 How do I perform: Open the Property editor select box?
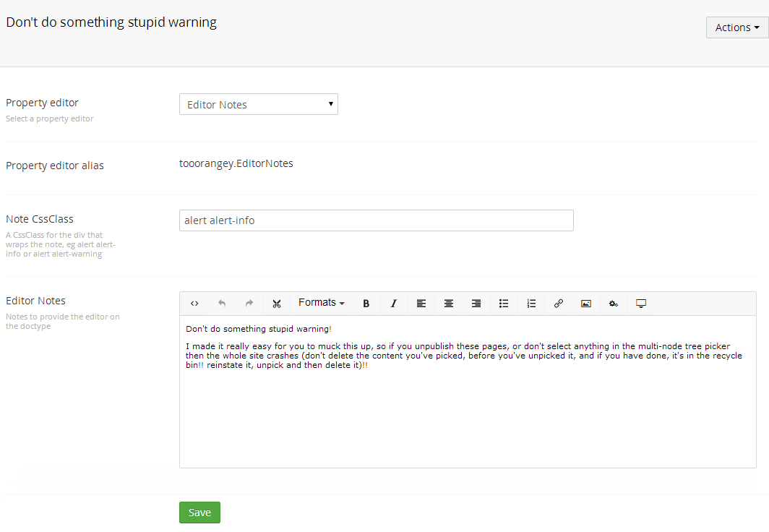click(258, 104)
